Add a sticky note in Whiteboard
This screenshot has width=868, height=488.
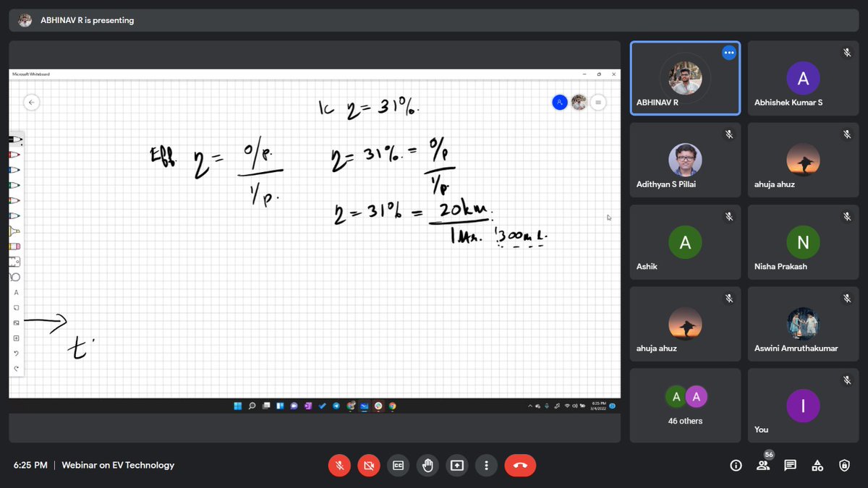pos(16,307)
